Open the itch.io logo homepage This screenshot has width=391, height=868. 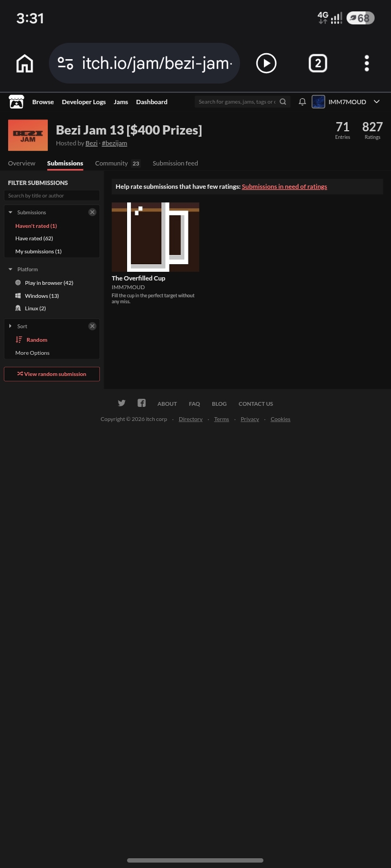pos(16,101)
